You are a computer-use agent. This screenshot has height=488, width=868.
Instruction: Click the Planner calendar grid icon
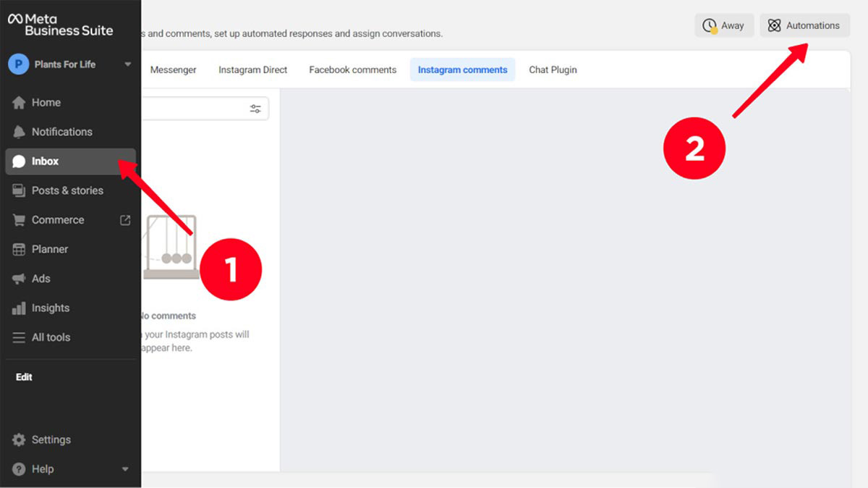(x=19, y=249)
